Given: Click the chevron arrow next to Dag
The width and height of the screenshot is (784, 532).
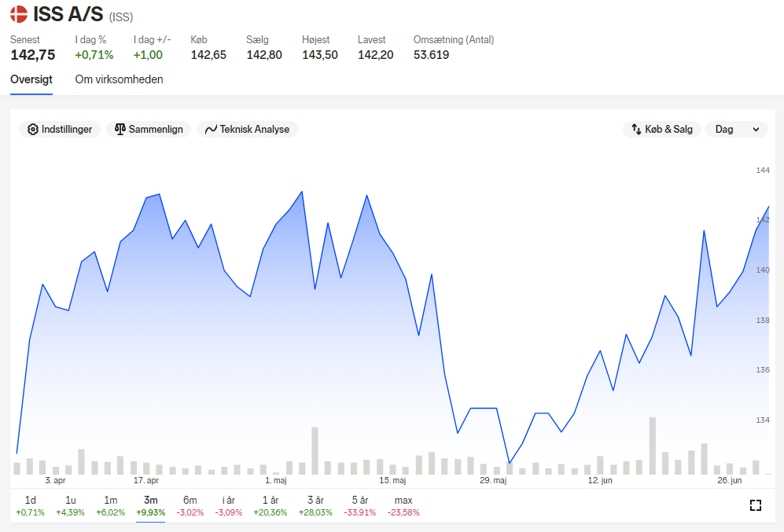Looking at the screenshot, I should 756,130.
